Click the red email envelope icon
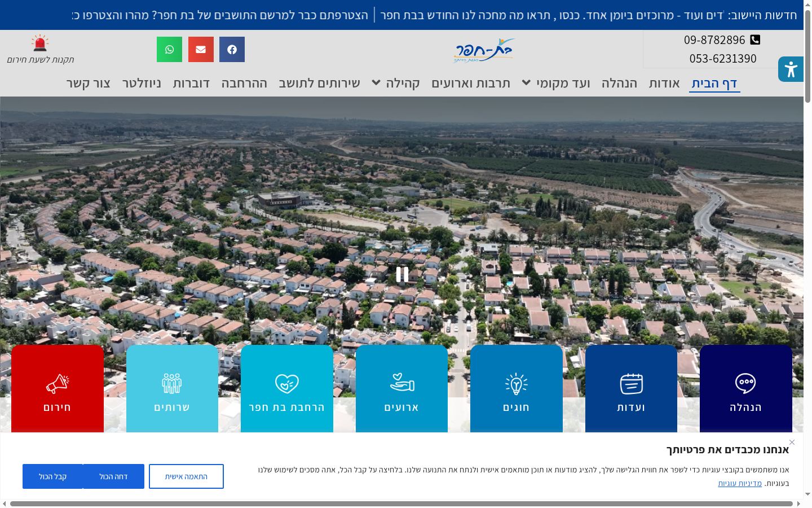The width and height of the screenshot is (812, 508). pyautogui.click(x=201, y=49)
